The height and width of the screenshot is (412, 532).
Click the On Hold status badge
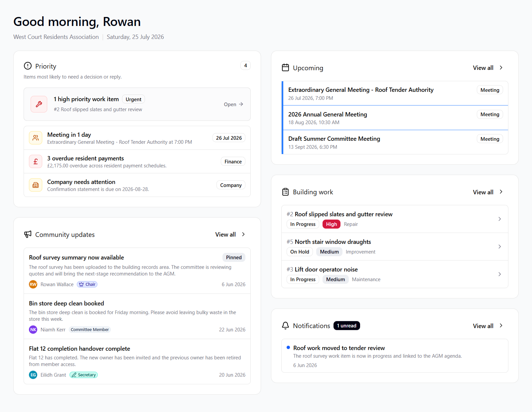pos(300,252)
